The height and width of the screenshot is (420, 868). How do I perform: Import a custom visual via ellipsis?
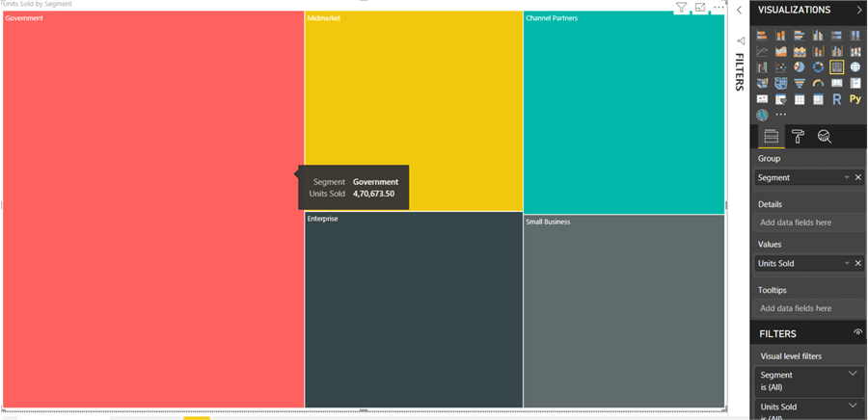point(780,115)
